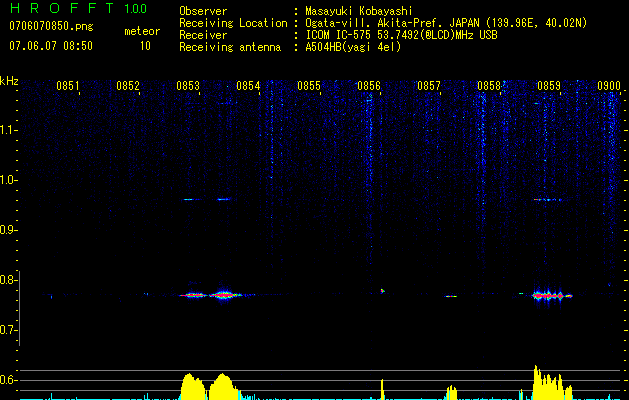Click the Receiving Location label
Image resolution: width=629 pixels, height=400 pixels.
(x=233, y=23)
